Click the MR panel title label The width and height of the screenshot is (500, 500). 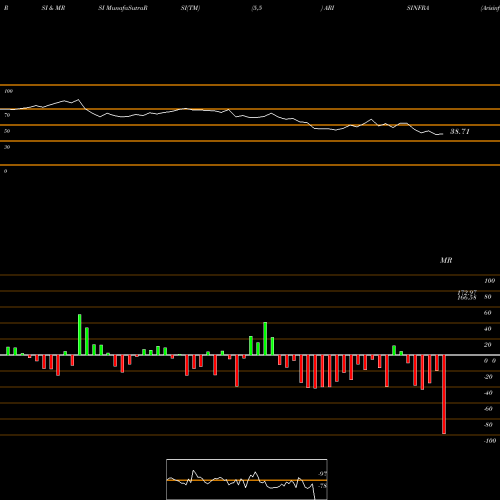click(446, 260)
